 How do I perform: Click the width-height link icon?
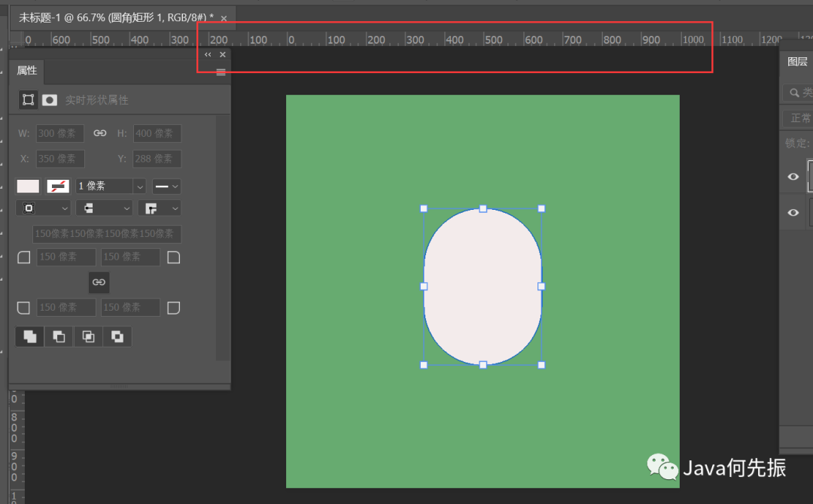[99, 133]
